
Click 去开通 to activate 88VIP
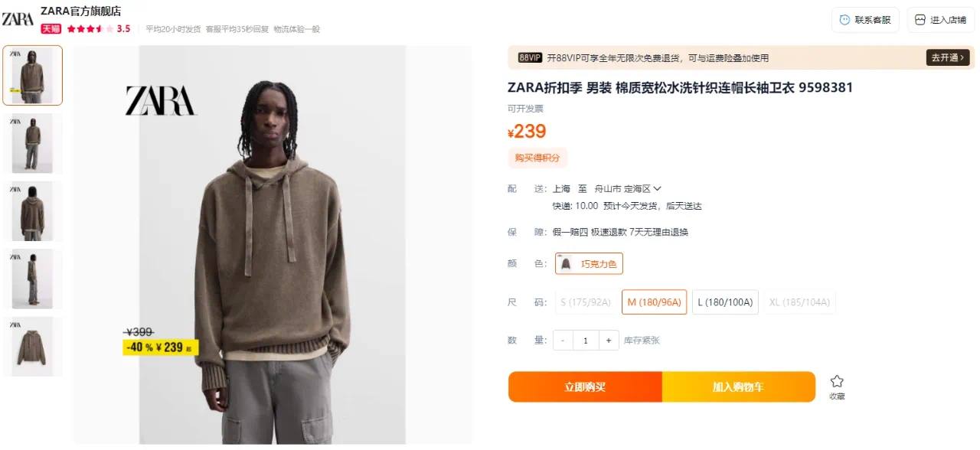pyautogui.click(x=949, y=57)
